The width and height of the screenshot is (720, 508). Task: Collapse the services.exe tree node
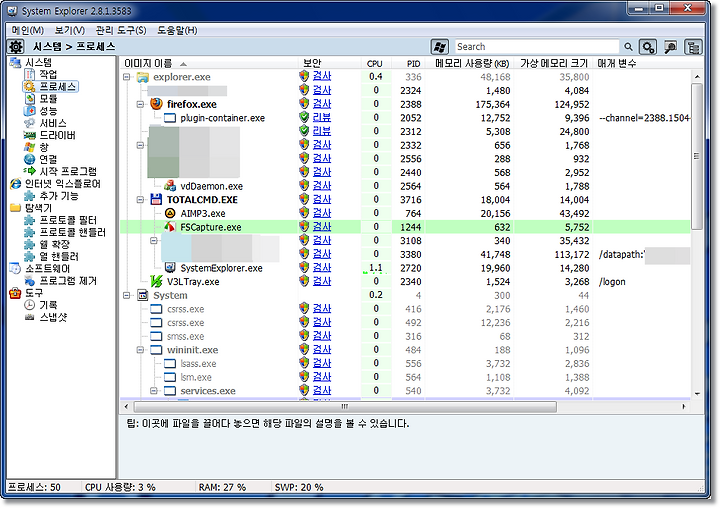[154, 391]
